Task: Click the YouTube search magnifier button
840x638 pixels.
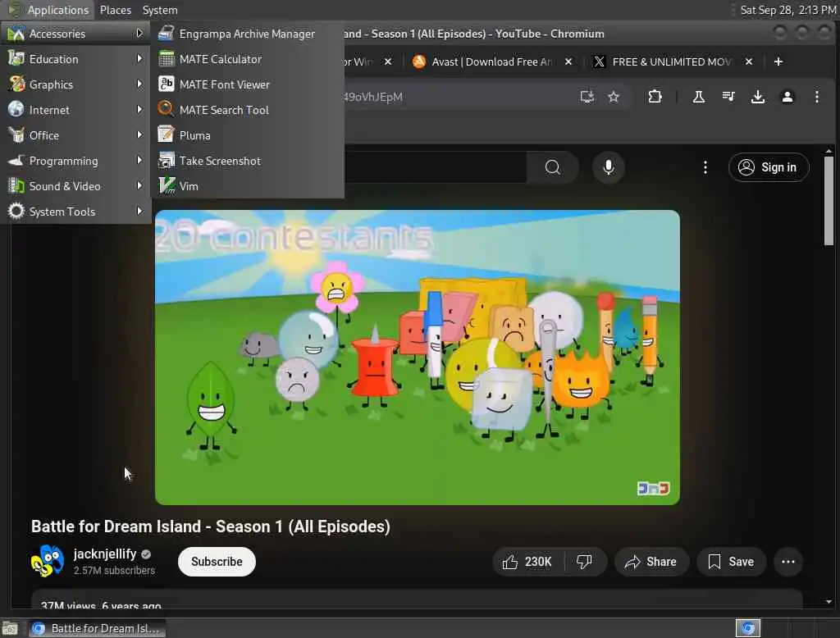Action: (x=552, y=167)
